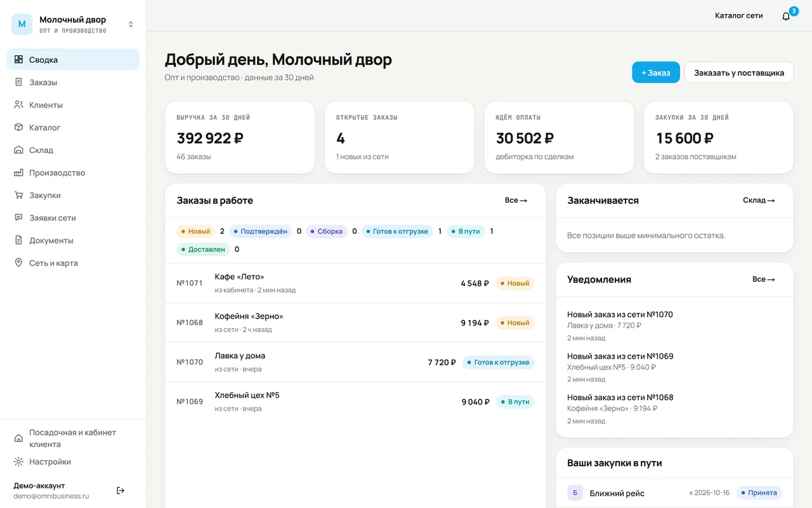The width and height of the screenshot is (812, 508).
Task: Go to the Производство section
Action: 73,173
